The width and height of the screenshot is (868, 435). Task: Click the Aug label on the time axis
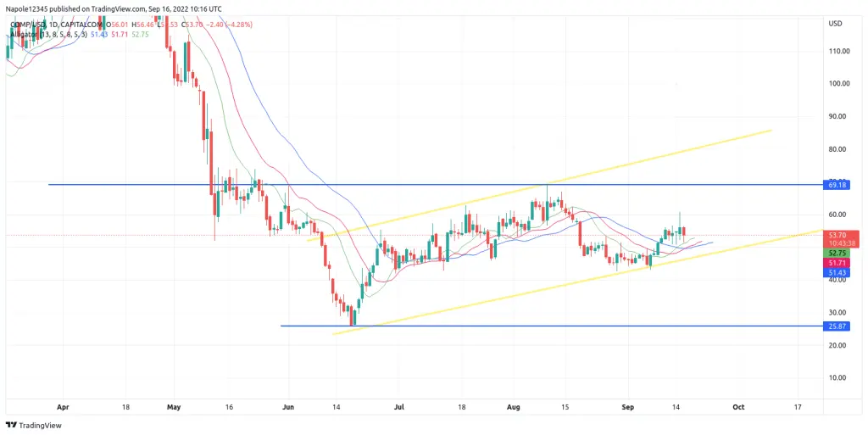pyautogui.click(x=514, y=406)
